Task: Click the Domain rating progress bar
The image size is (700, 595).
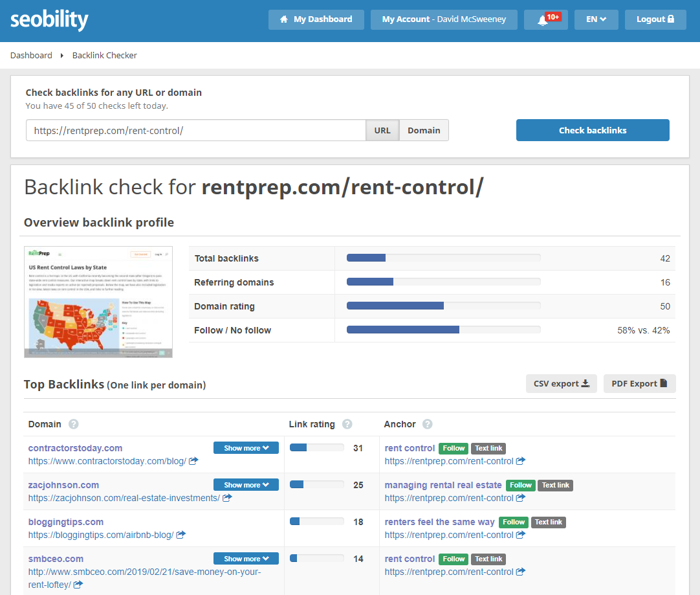Action: [443, 306]
